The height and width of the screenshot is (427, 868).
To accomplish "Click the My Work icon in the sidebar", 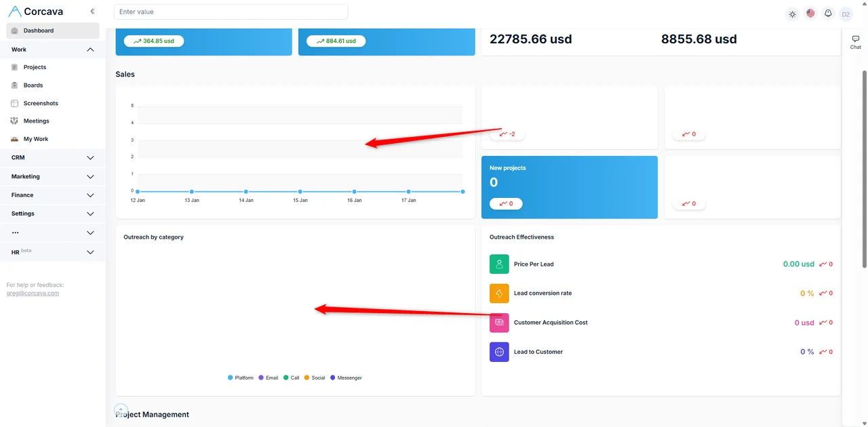I will click(15, 139).
